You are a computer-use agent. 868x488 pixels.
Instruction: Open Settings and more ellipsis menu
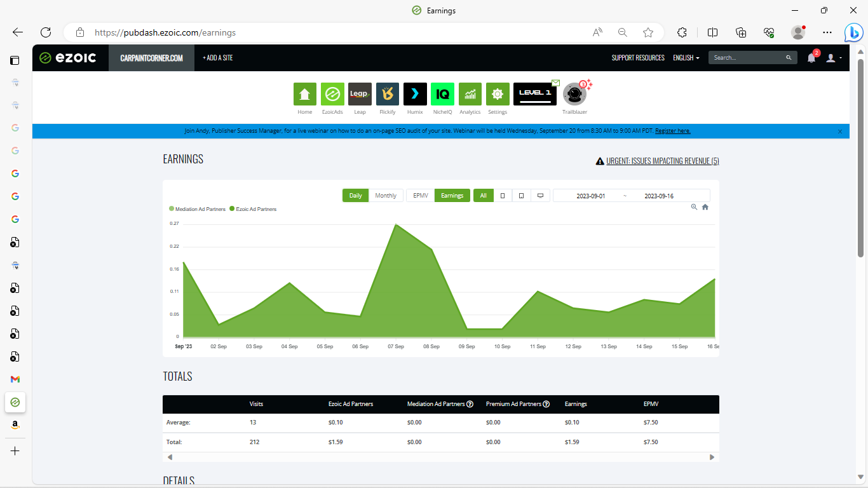pyautogui.click(x=827, y=32)
